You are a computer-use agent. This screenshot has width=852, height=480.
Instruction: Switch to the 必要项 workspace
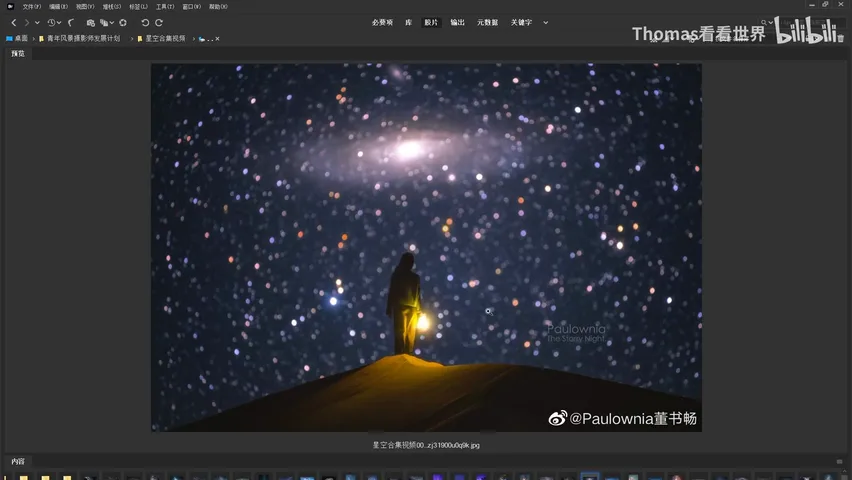[x=382, y=22]
